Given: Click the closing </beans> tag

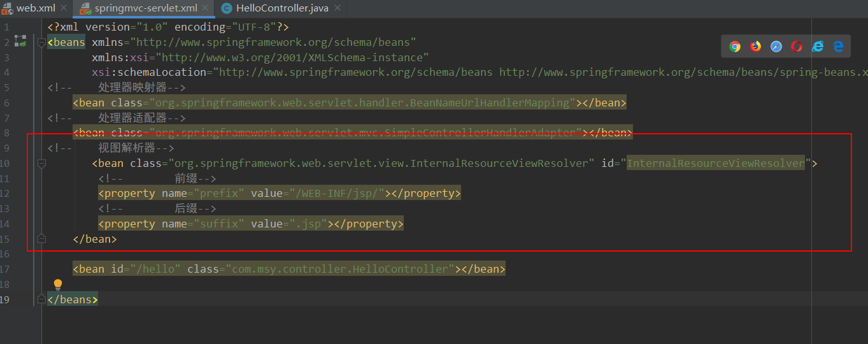Looking at the screenshot, I should [73, 299].
